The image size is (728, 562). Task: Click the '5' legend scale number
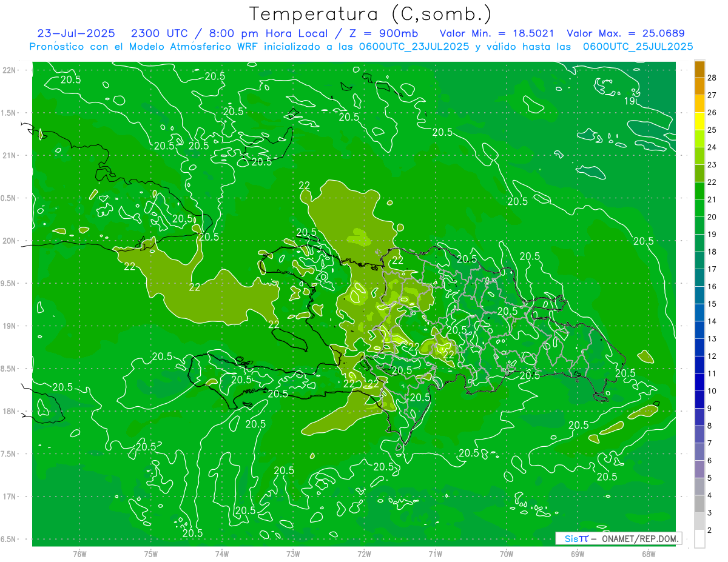tap(710, 478)
